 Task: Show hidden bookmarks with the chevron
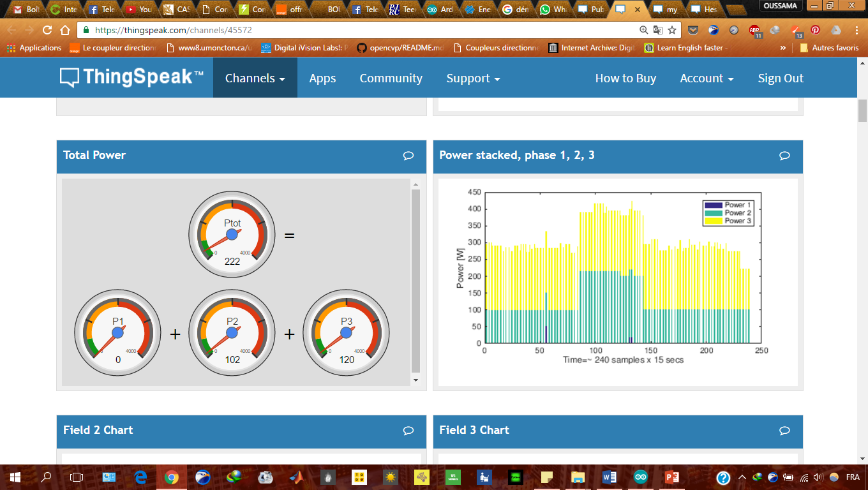pyautogui.click(x=783, y=48)
